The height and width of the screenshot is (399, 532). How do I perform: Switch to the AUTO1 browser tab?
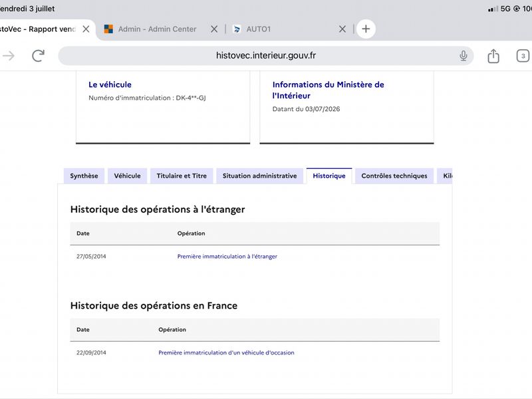click(x=259, y=29)
